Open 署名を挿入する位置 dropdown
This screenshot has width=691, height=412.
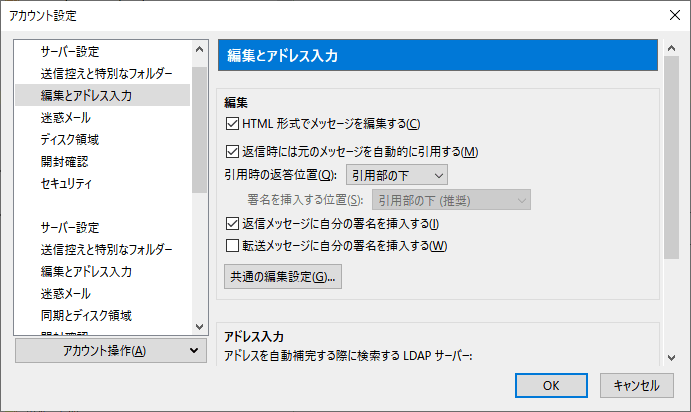[451, 200]
